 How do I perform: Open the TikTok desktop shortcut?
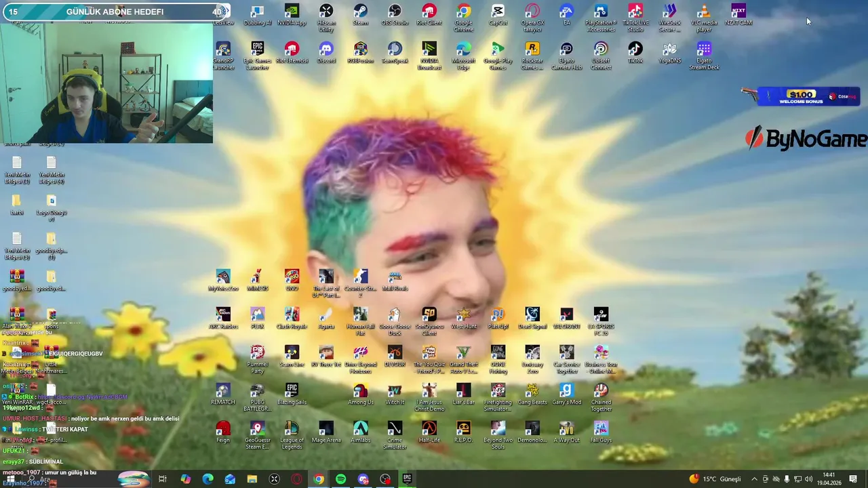(x=635, y=53)
